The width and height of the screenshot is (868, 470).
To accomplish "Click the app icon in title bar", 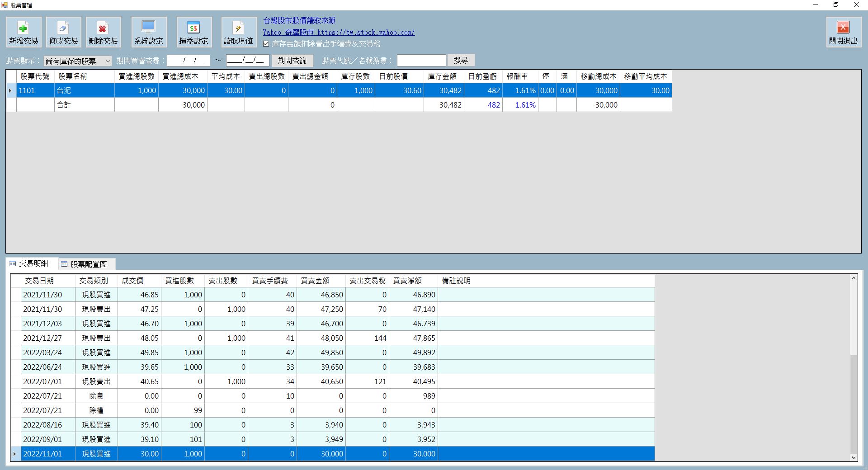I will tap(5, 5).
